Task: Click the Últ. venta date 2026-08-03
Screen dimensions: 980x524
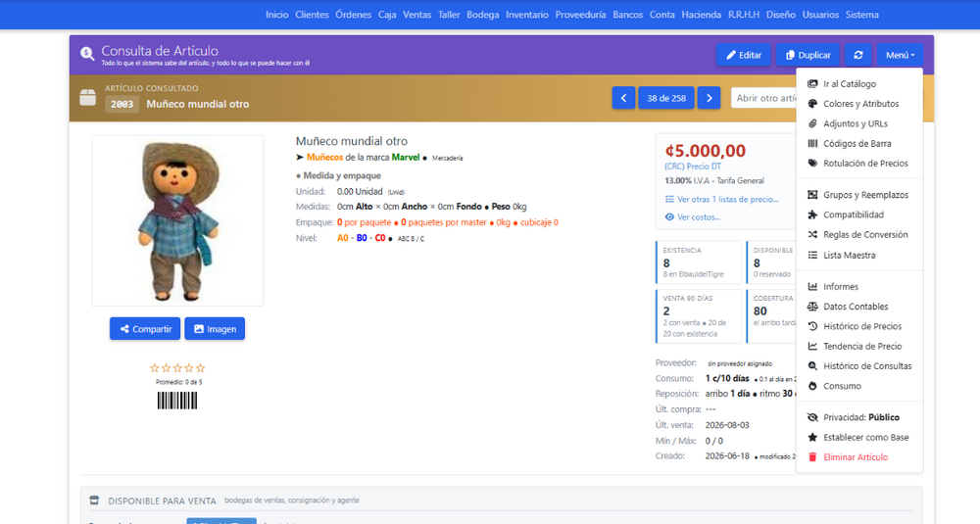Action: [x=727, y=425]
